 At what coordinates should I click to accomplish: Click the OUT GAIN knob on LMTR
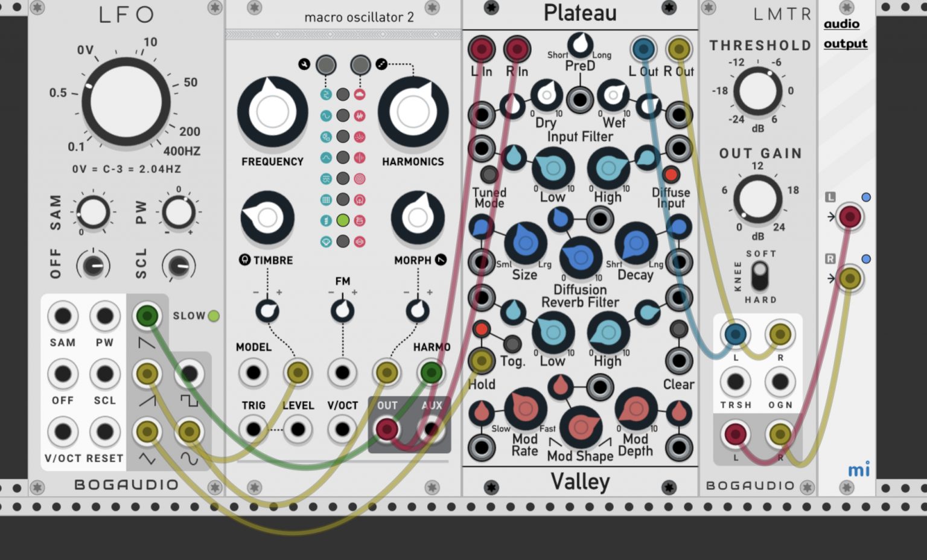coord(757,199)
